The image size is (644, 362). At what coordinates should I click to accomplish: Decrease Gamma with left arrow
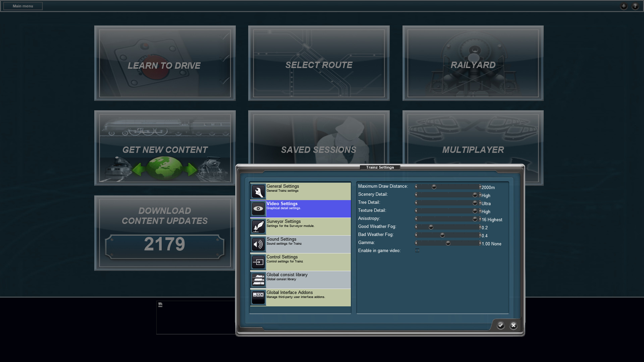[x=416, y=243]
